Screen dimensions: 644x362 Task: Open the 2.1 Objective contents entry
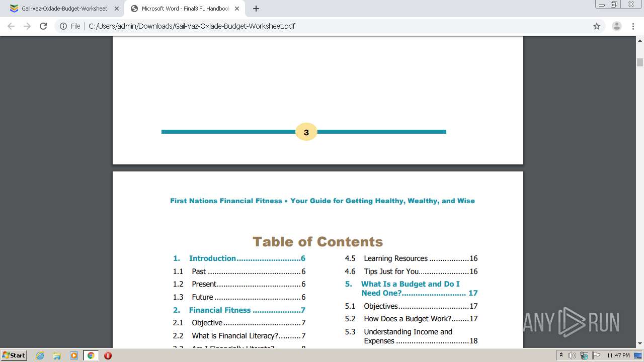(x=239, y=323)
